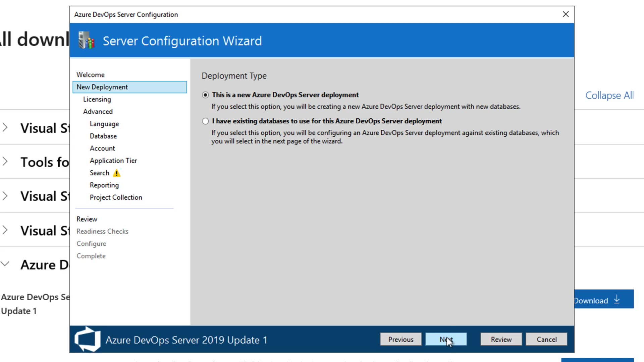This screenshot has height=362, width=644.
Task: Cancel the configuration wizard
Action: (x=546, y=339)
